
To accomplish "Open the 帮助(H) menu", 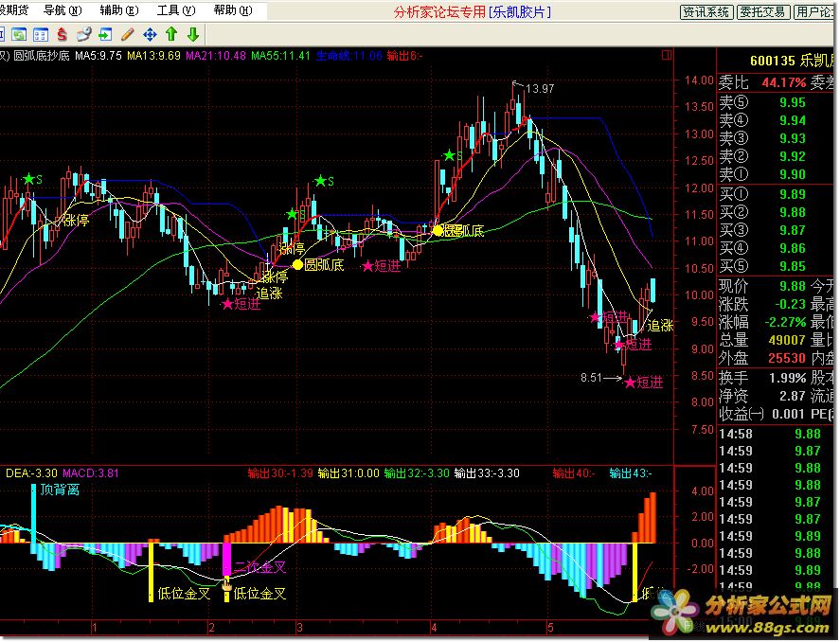I will [233, 10].
